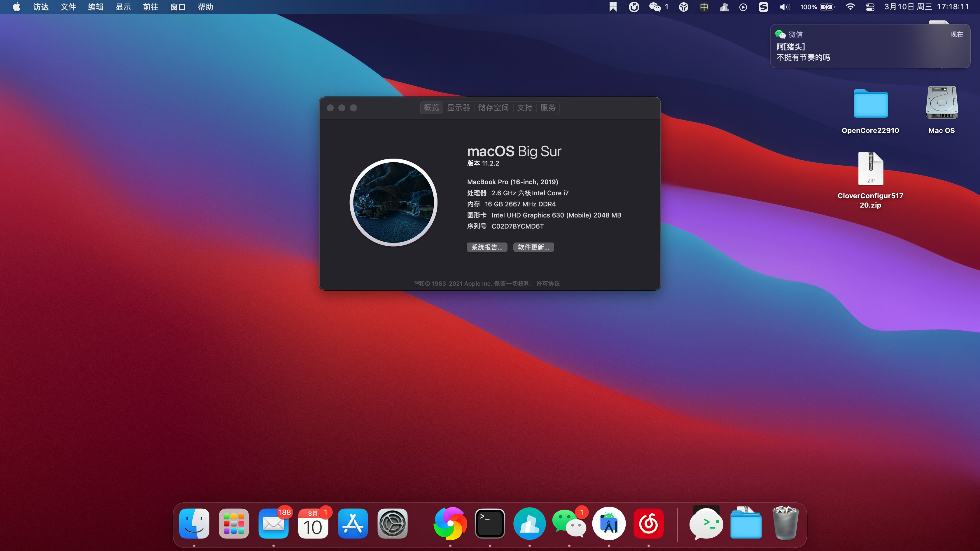Open the 前往 menu

pos(150,7)
